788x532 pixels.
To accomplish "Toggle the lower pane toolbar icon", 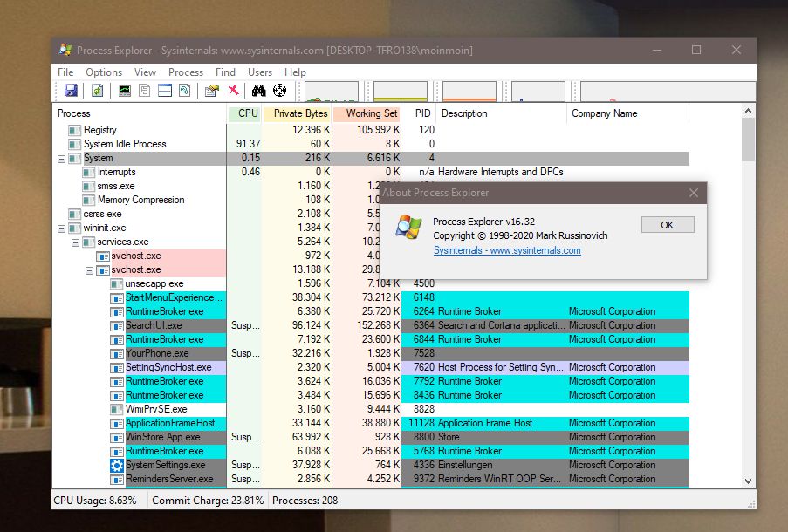I will point(165,91).
